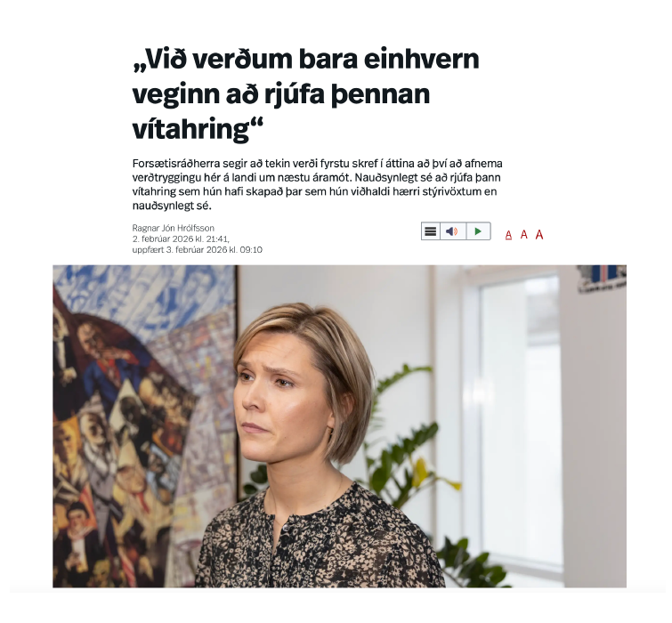Image resolution: width=672 pixels, height=623 pixels.
Task: Open the main article photo
Action: coord(339,426)
